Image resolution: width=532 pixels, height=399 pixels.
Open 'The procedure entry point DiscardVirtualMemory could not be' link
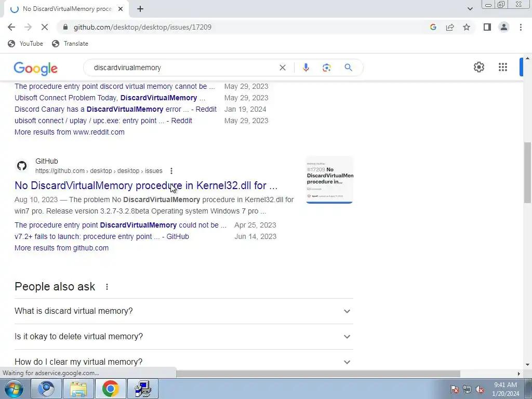coord(121,225)
